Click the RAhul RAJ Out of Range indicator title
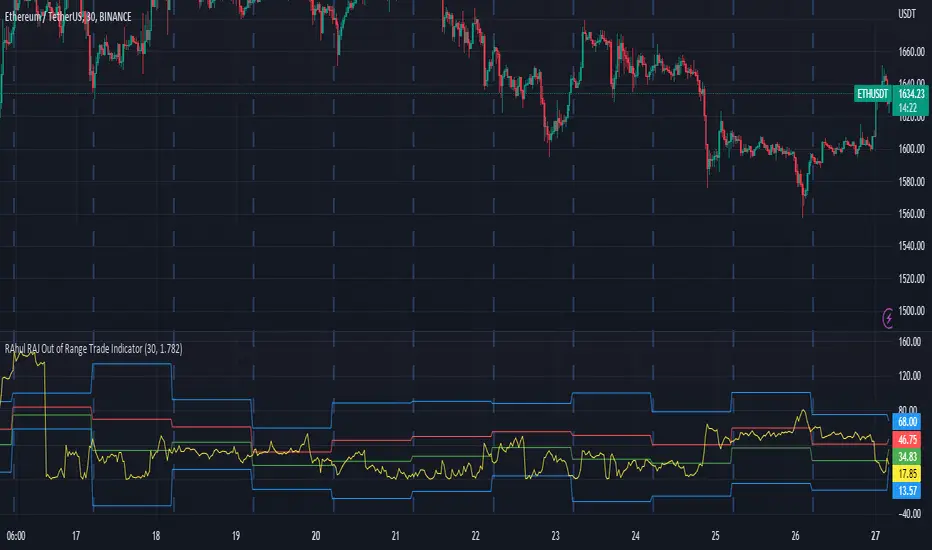The width and height of the screenshot is (932, 550). click(93, 349)
